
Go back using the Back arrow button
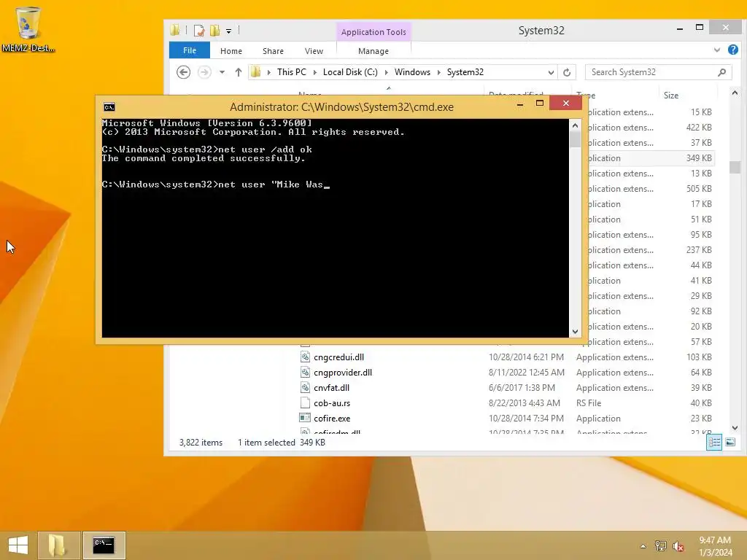(x=183, y=72)
